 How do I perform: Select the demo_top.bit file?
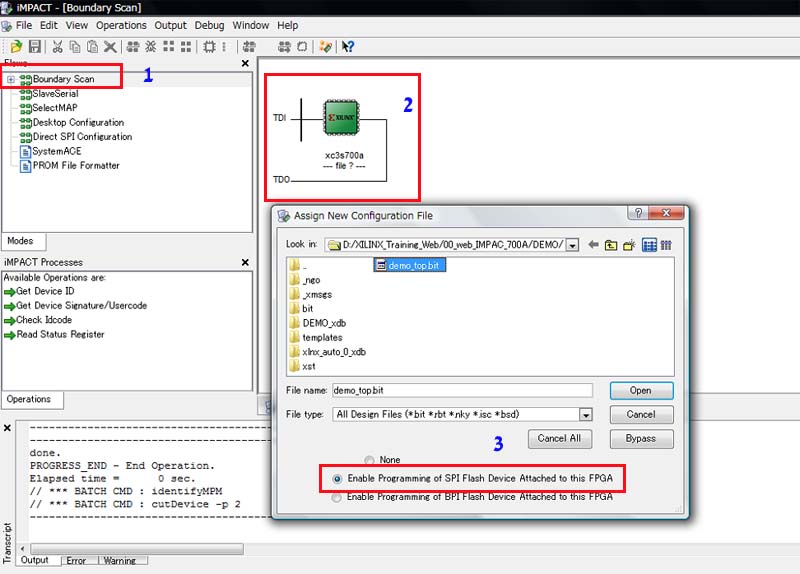pos(409,265)
